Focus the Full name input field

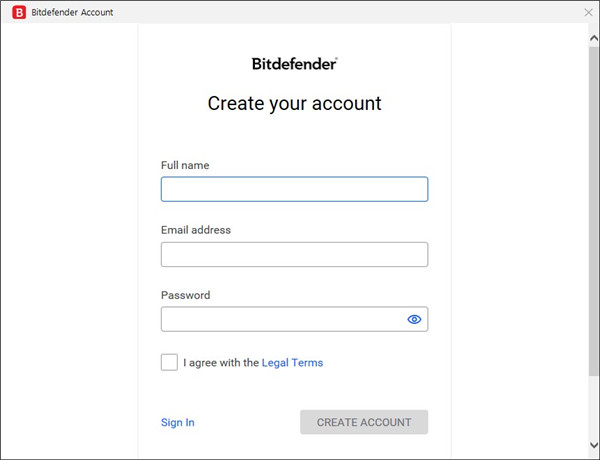pyautogui.click(x=294, y=189)
